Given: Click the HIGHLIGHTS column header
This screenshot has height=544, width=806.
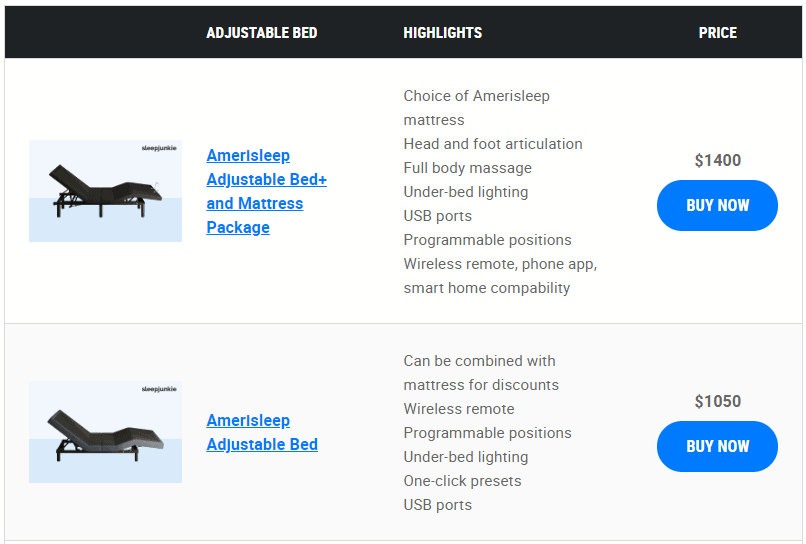Looking at the screenshot, I should 442,33.
